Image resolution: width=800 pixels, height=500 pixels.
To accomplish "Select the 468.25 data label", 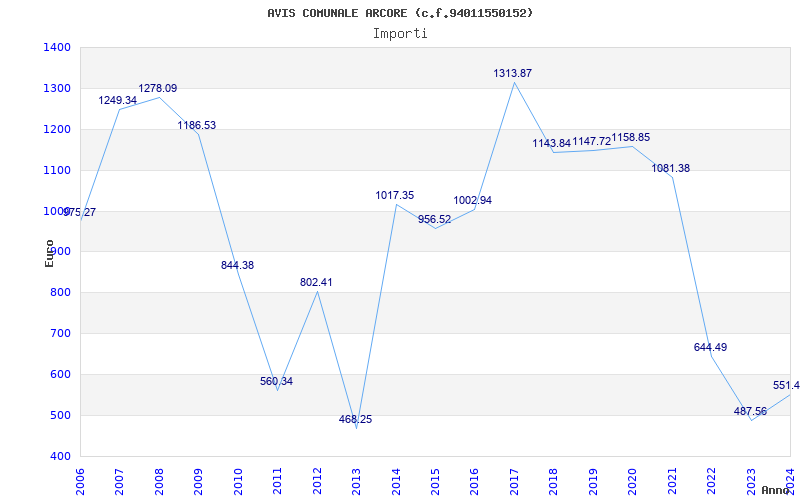I will click(356, 419).
